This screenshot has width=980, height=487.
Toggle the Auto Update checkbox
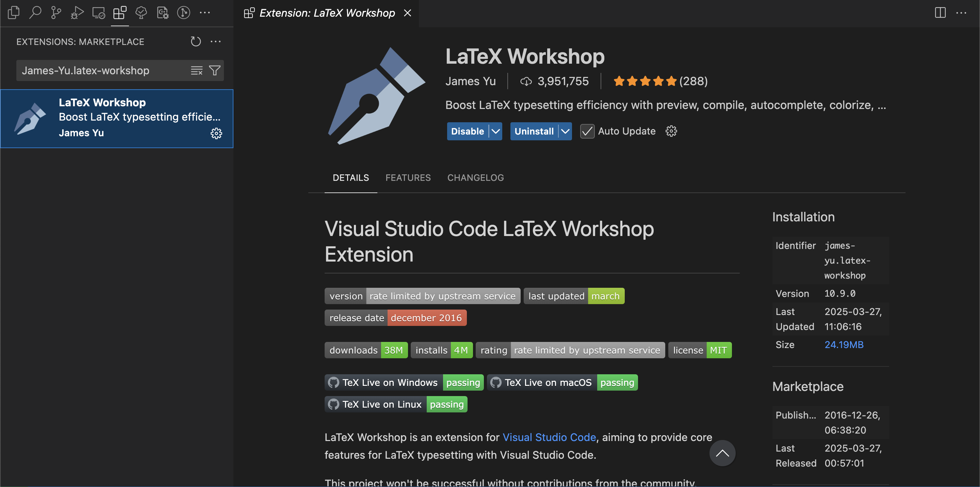587,131
